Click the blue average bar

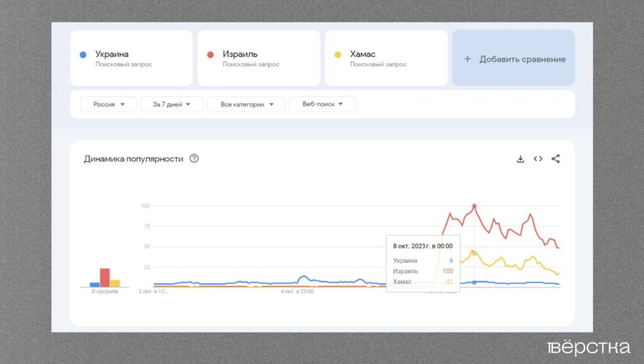(94, 285)
